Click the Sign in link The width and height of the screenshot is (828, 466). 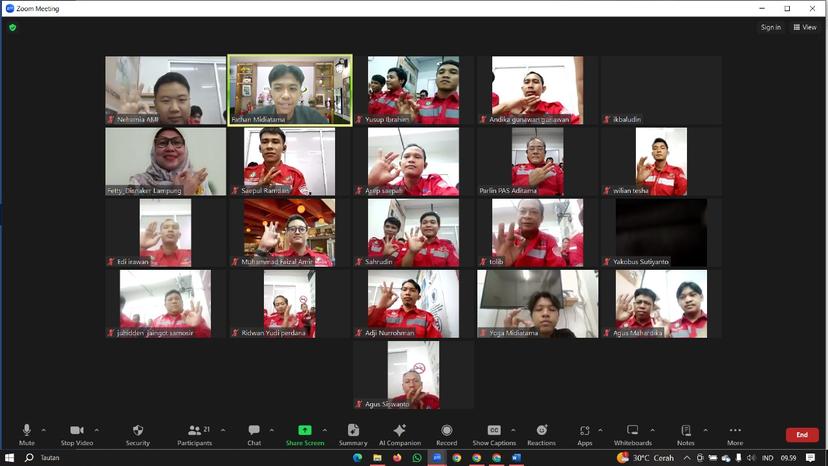tap(770, 27)
